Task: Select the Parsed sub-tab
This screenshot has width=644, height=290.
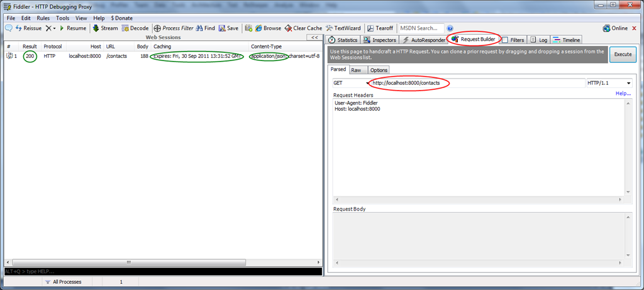Action: coord(338,69)
